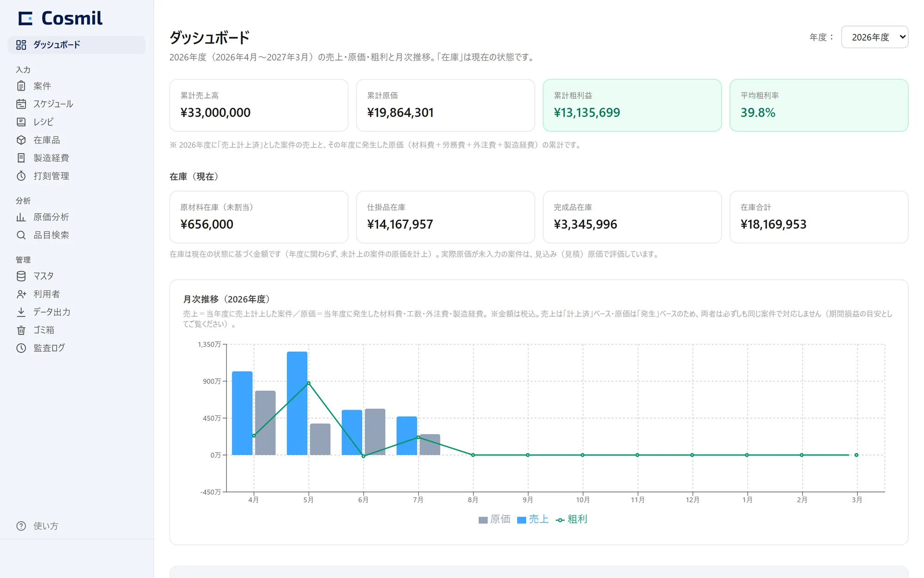Open 製造経費 from the sidebar
This screenshot has height=578, width=924.
coord(77,158)
